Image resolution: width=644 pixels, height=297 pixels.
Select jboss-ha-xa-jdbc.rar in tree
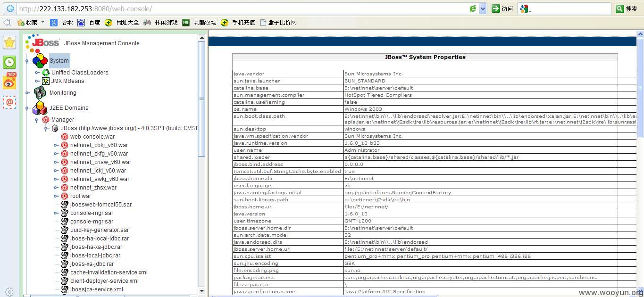click(x=96, y=247)
